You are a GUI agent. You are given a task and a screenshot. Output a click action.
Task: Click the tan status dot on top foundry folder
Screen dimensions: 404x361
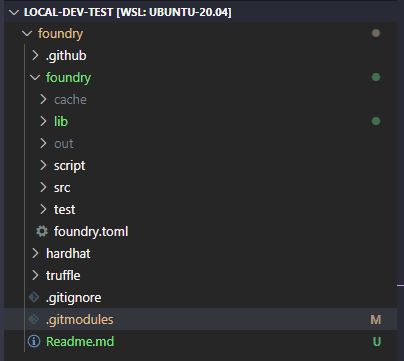(x=376, y=33)
